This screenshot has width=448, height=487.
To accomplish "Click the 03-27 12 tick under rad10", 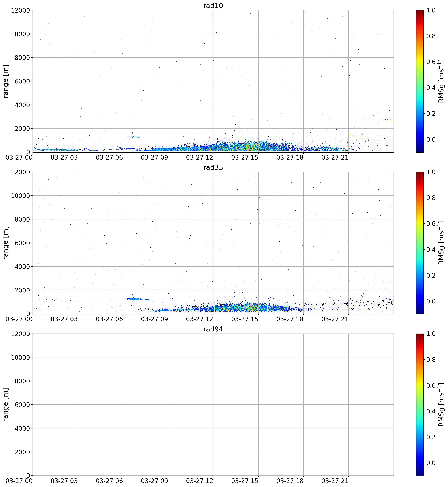I will pos(200,158).
